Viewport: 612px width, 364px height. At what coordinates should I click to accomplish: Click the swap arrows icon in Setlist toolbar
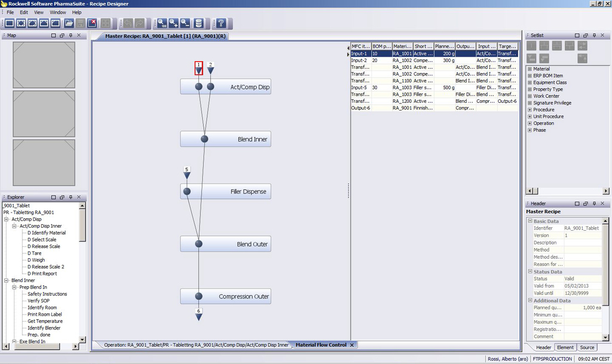tap(582, 45)
